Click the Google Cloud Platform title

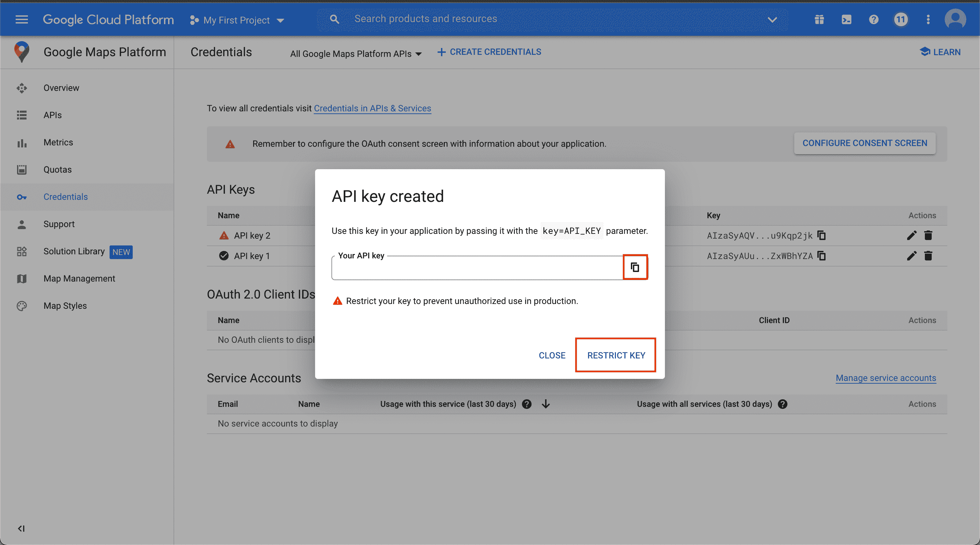[x=109, y=19]
